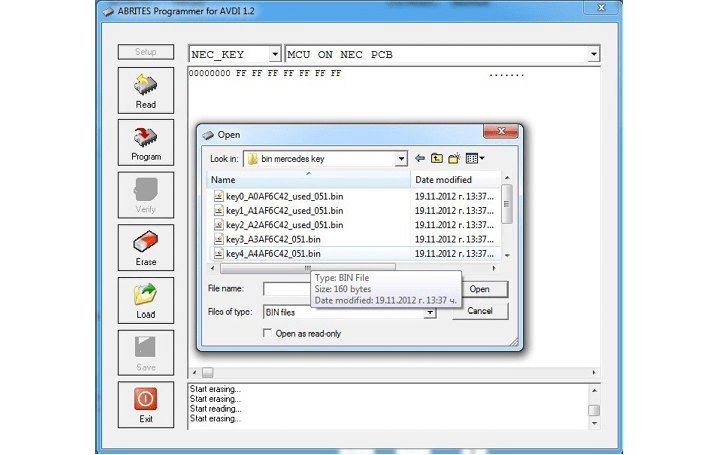Create a new folder in dialog
The width and height of the screenshot is (719, 455).
pyautogui.click(x=454, y=158)
